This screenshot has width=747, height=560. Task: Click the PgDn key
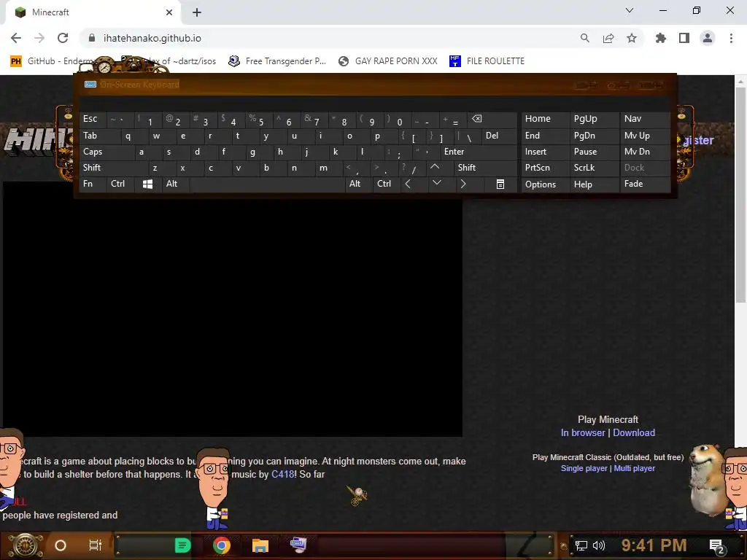tap(594, 136)
